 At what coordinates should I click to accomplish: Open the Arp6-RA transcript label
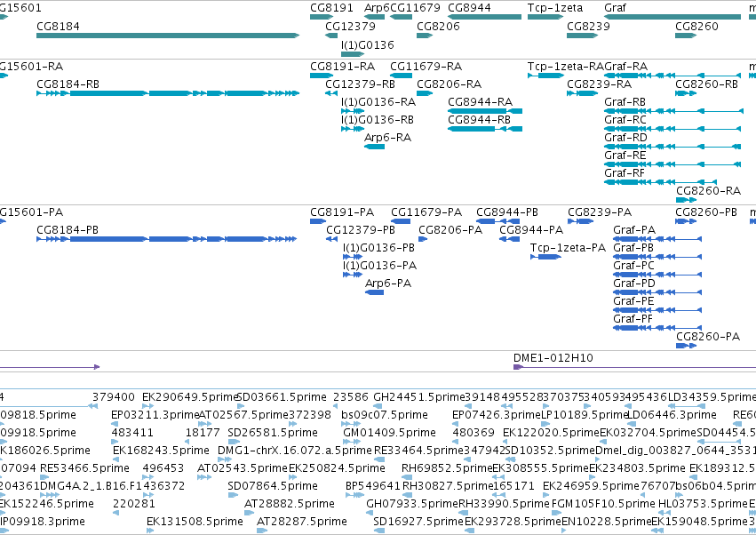tap(388, 138)
